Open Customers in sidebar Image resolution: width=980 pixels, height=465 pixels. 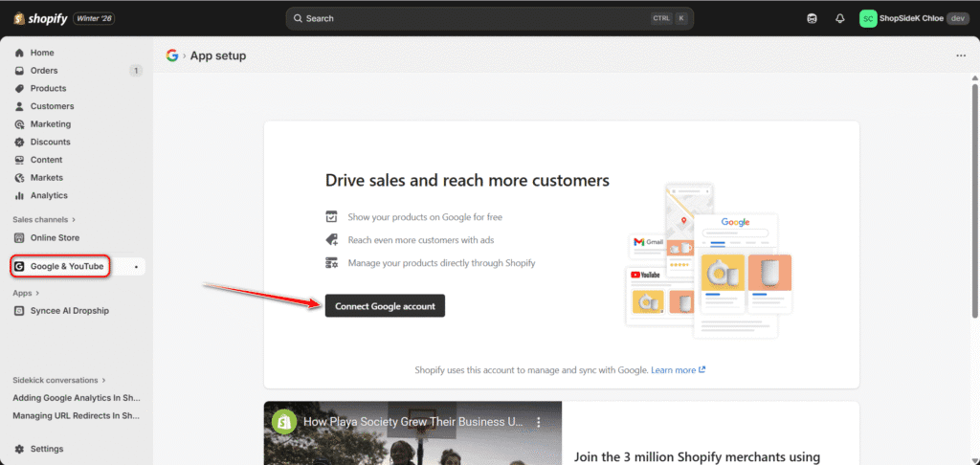[52, 106]
